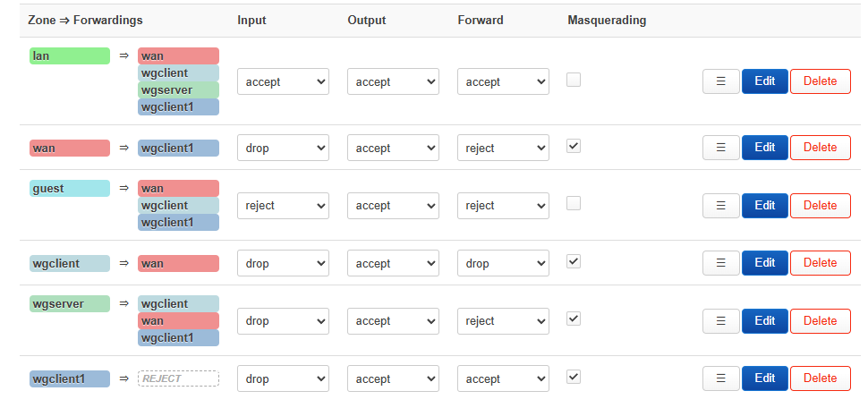Image resolution: width=868 pixels, height=408 pixels.
Task: Toggle masquerading checkbox for the guest zone
Action: (574, 203)
